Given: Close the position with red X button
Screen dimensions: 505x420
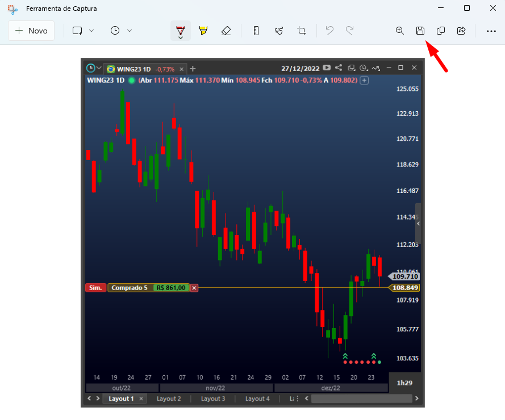Looking at the screenshot, I should click(194, 288).
